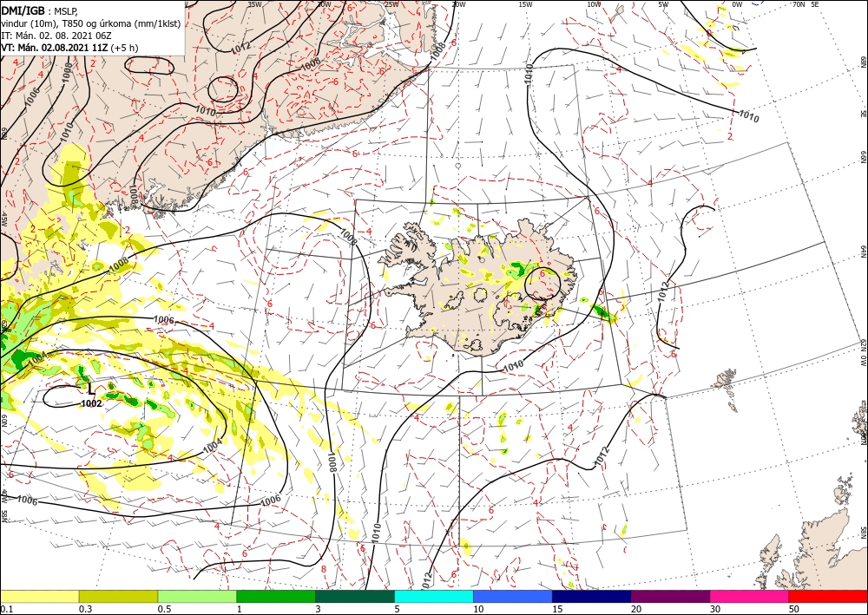Click the '10W' longitude label

[594, 4]
